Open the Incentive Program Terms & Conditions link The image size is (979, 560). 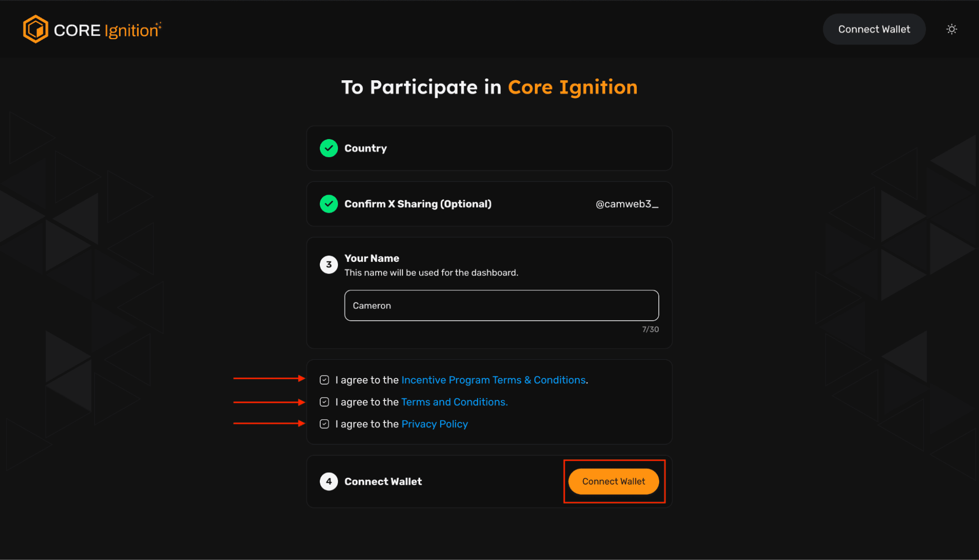click(x=494, y=379)
